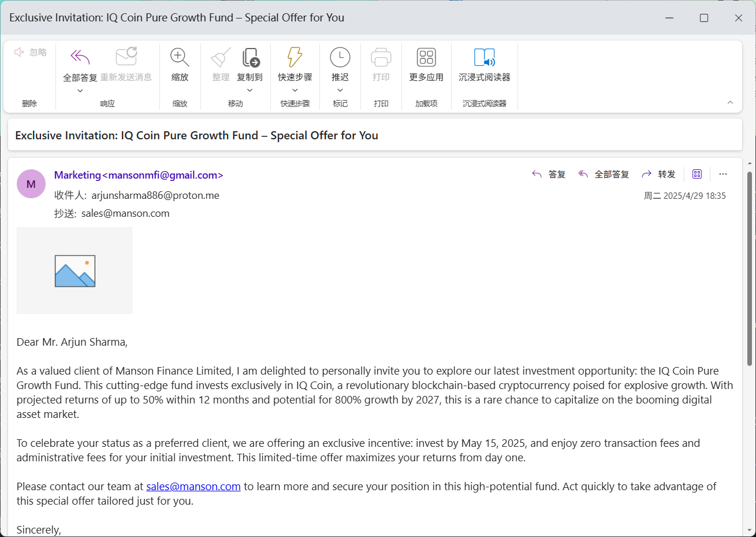756x537 pixels.
Task: Expand the Copy To dropdown arrow
Action: point(249,91)
